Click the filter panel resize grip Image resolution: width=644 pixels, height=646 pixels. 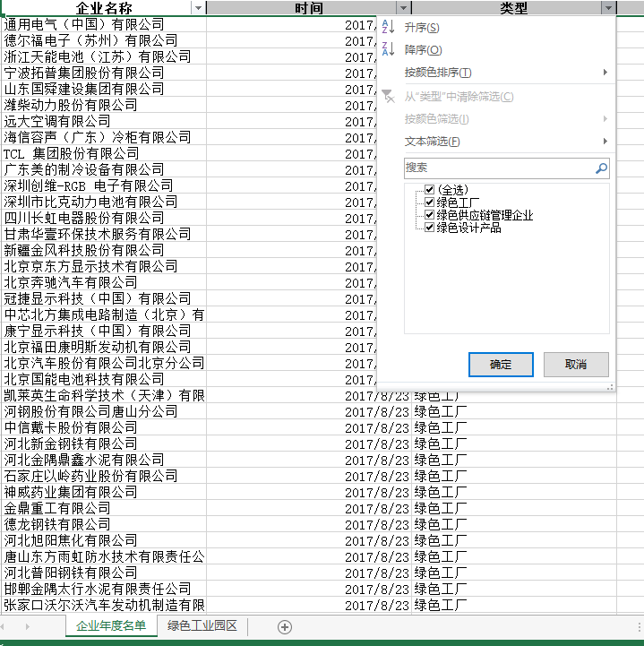coord(610,387)
